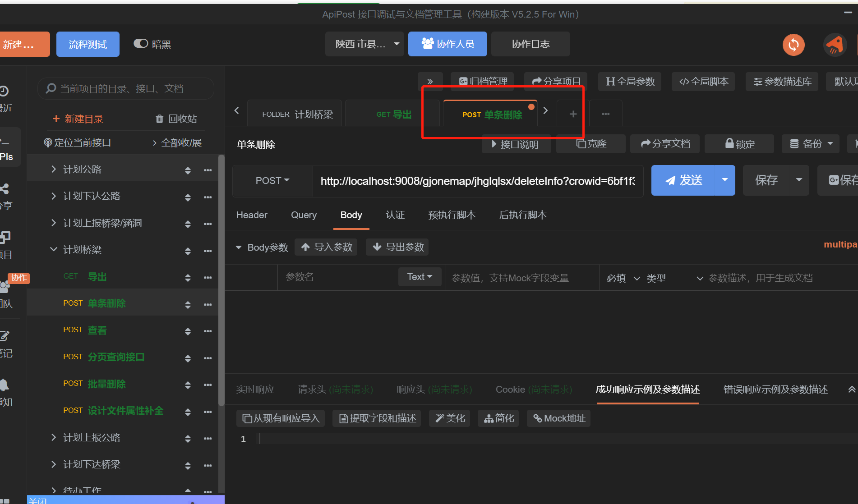Screen dimensions: 858x504
Task: Click the double-arrow expand toolbar icon
Action: pyautogui.click(x=430, y=81)
